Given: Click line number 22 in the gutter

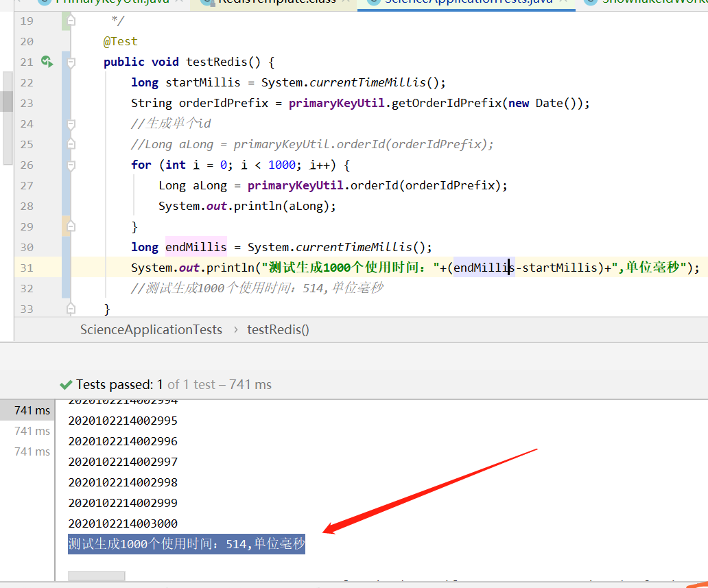Looking at the screenshot, I should 27,82.
